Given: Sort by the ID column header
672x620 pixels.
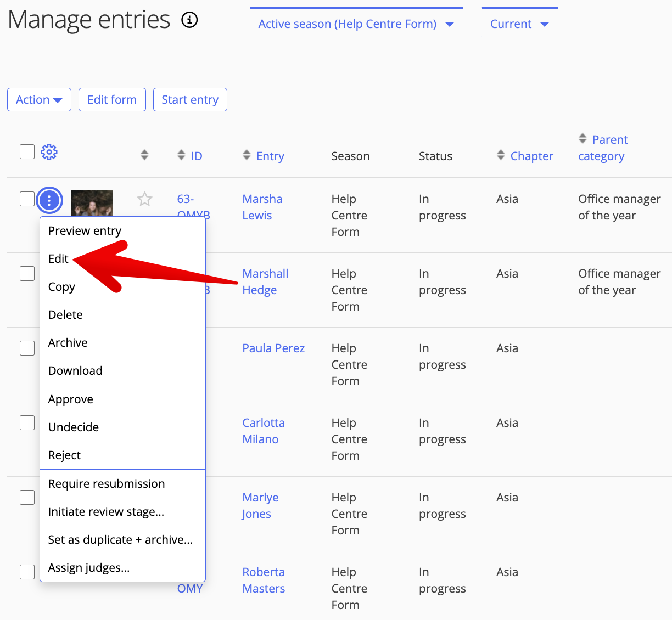Looking at the screenshot, I should click(197, 156).
